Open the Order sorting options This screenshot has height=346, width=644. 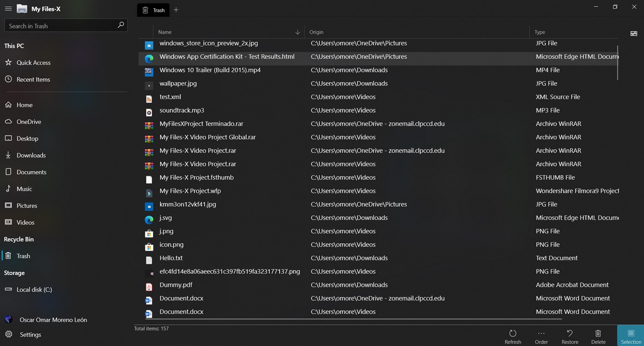[541, 335]
